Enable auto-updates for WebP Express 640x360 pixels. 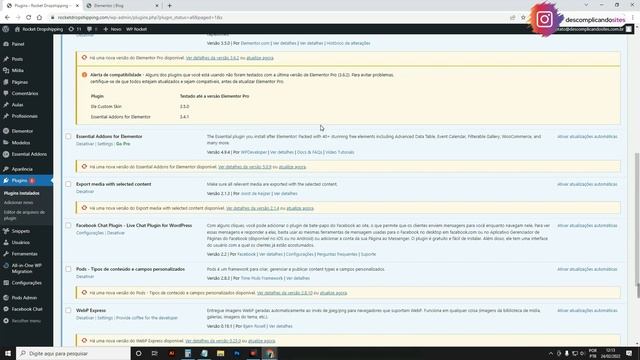587,311
